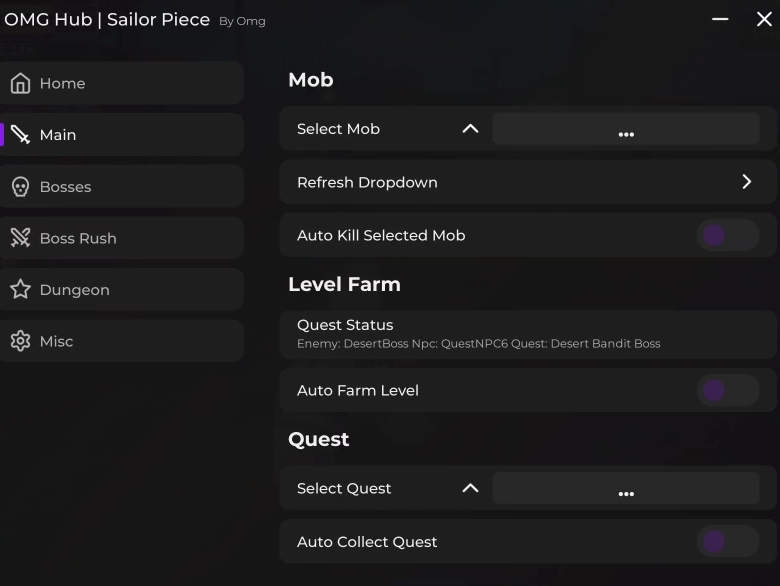Open the Select Mob value box
780x586 pixels.
pos(626,129)
